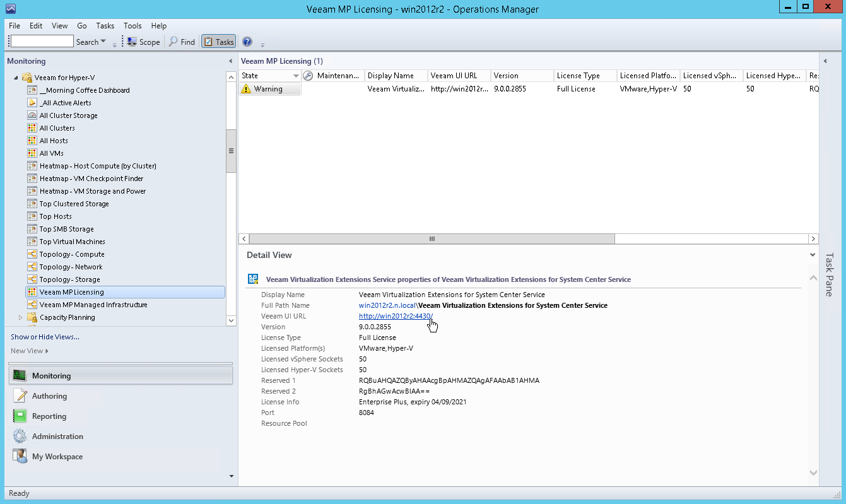
Task: Open the http://win2012r2:4430/ link
Action: [x=396, y=316]
